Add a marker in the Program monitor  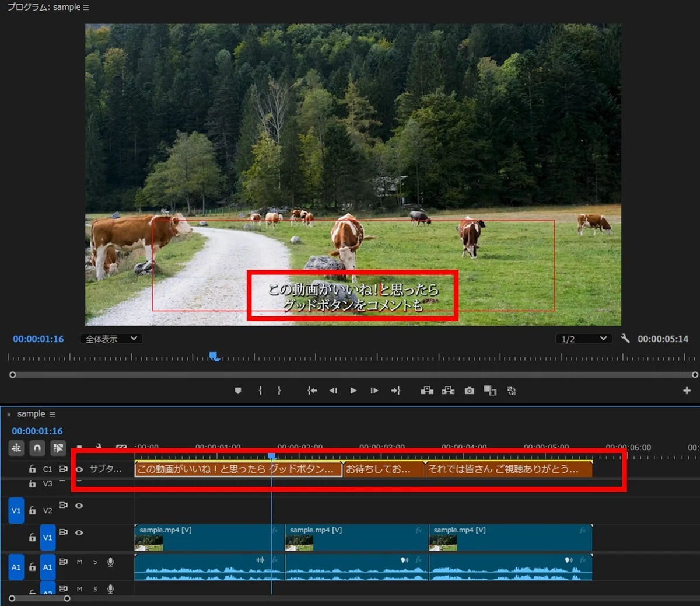238,391
